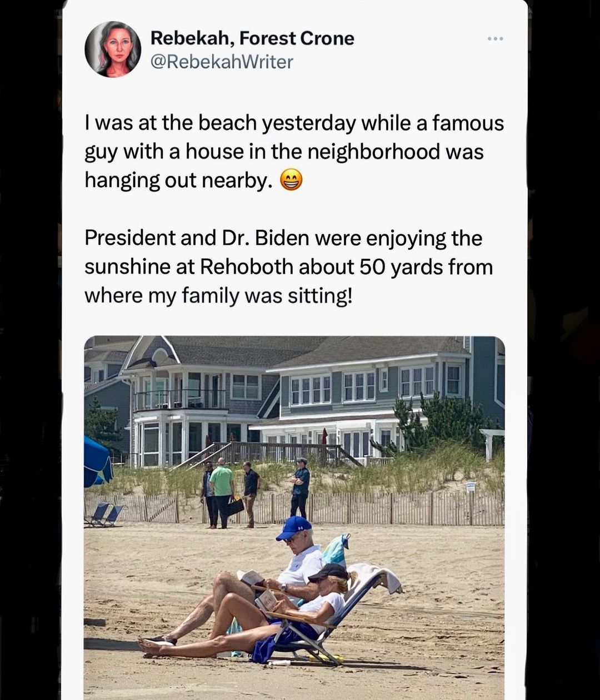
Task: Click the small sign on the dune fence
Action: 471,487
